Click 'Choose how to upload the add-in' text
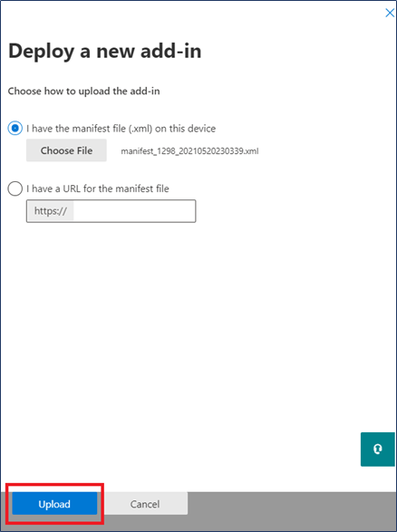Image resolution: width=397 pixels, height=532 pixels. point(83,92)
